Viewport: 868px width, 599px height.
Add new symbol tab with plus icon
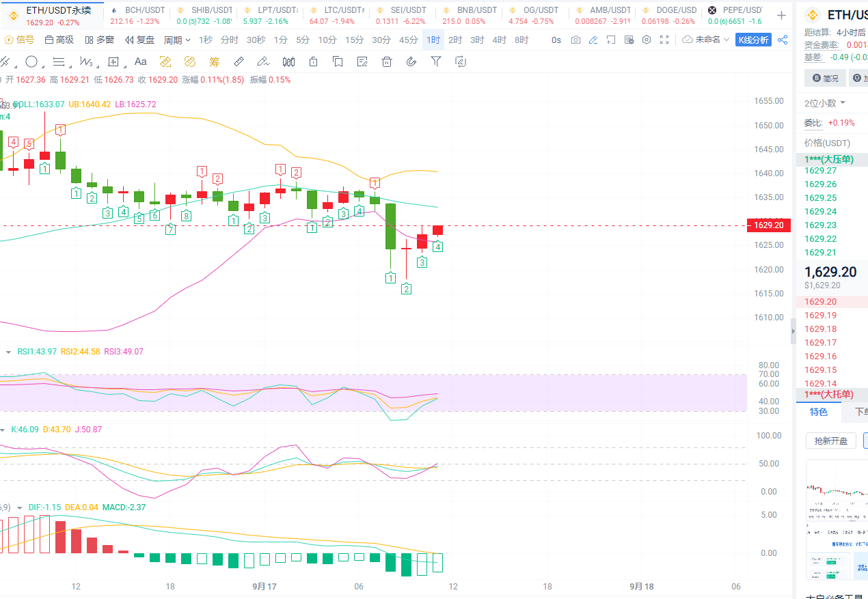tap(781, 15)
